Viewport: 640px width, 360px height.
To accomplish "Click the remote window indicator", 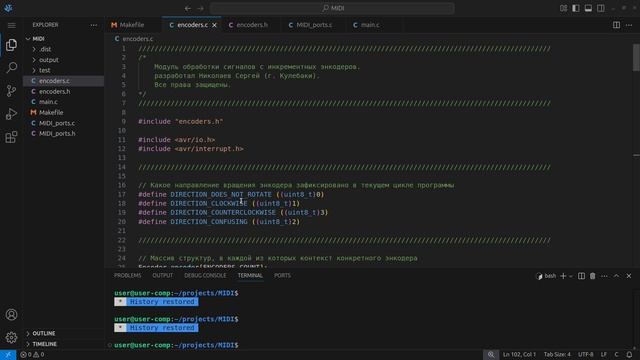I will (8, 355).
